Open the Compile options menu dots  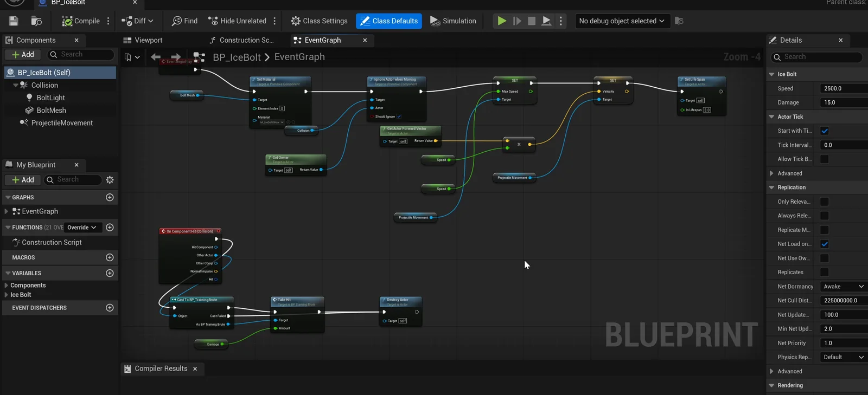(108, 21)
